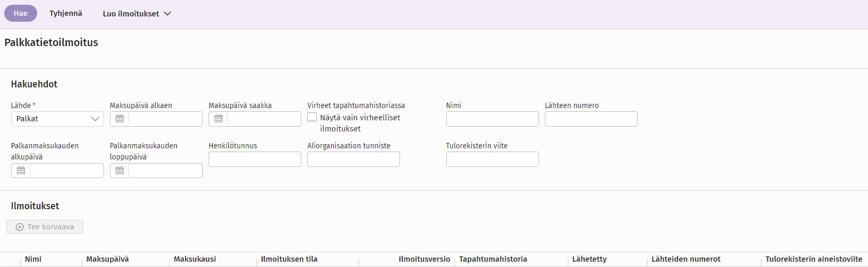Sort table by Lähetetty column header
Viewport: 868px width, 267px height.
click(589, 259)
